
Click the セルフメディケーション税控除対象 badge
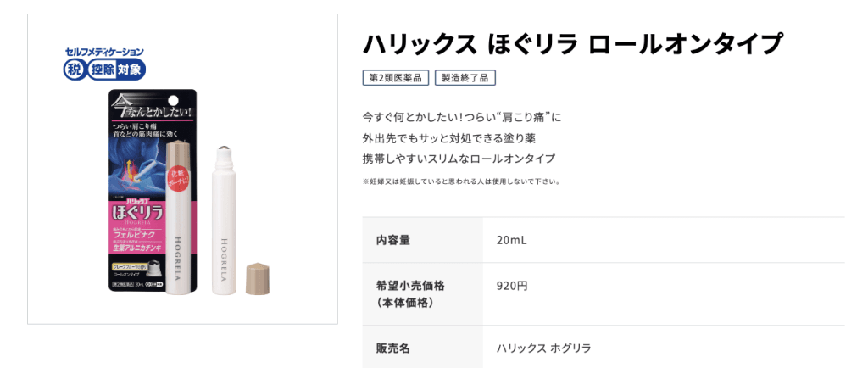pos(105,63)
